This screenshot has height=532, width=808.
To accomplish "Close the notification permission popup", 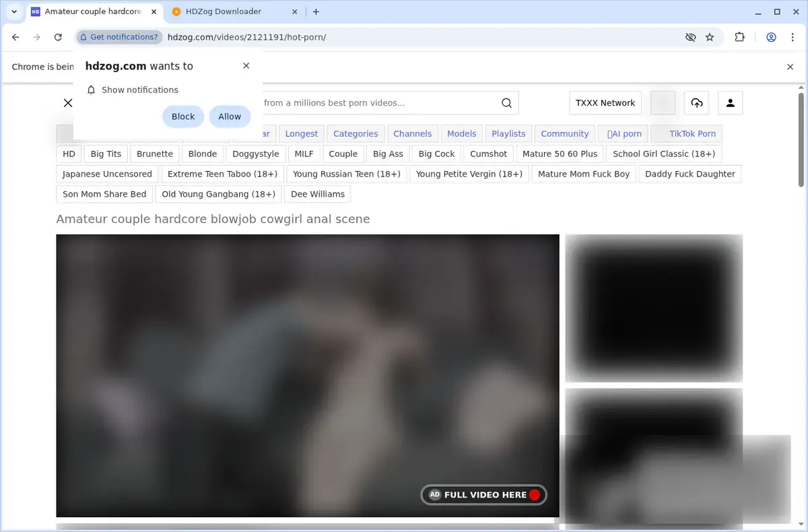I will pos(246,65).
